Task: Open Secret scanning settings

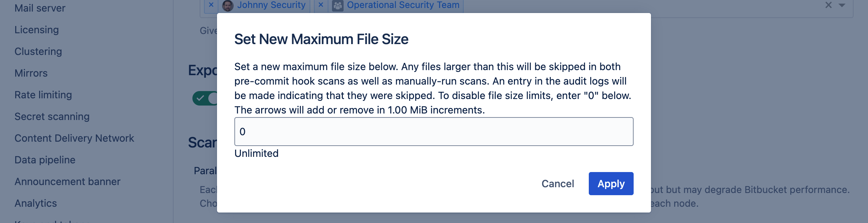Action: coord(52,116)
